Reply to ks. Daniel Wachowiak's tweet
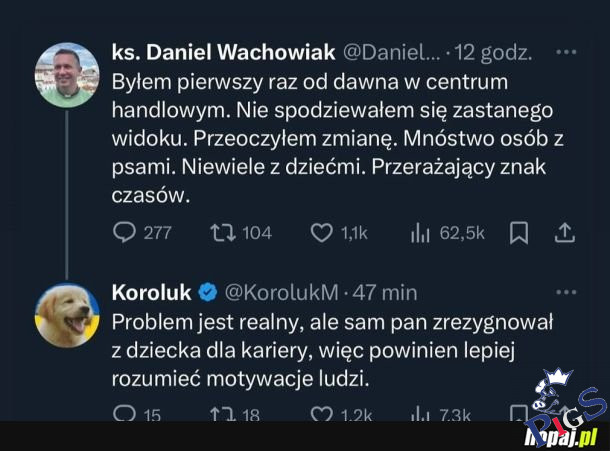Viewport: 610px width, 451px height. pos(125,233)
